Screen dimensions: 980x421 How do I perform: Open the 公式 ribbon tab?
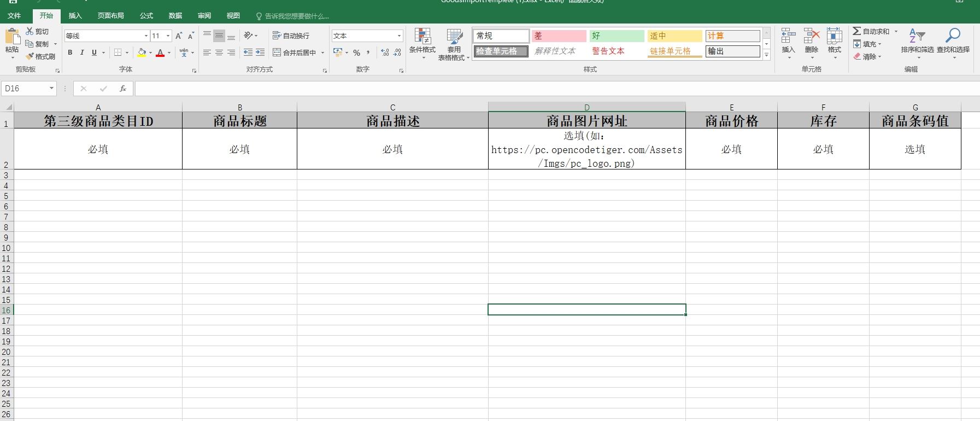(x=146, y=15)
